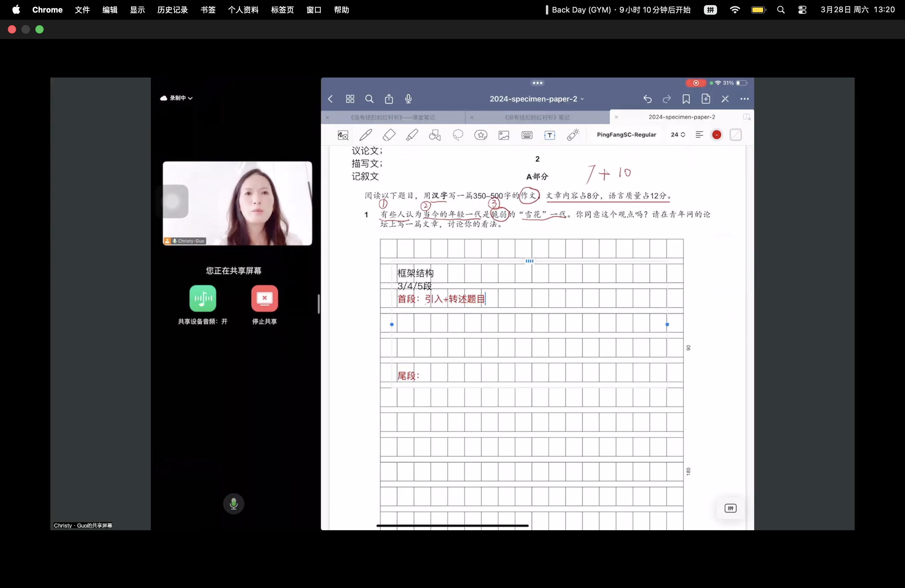Screen dimensions: 905x588
Task: Click the laser pointer tool
Action: [x=573, y=135]
